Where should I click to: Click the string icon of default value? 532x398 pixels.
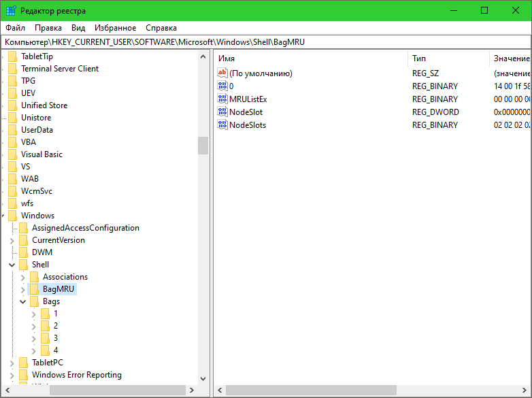(222, 73)
